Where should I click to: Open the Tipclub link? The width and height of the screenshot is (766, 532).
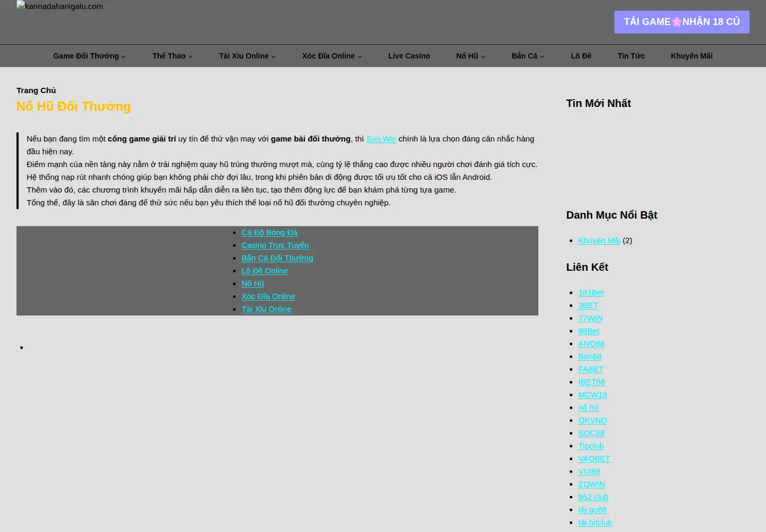pos(591,446)
